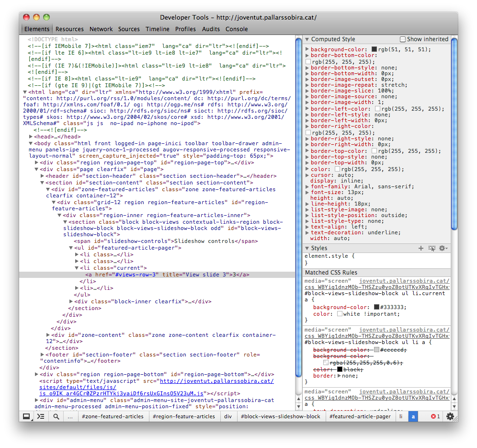This screenshot has width=477, height=448.
Task: Select #block-views-slideshow-block breadcrumb
Action: [x=281, y=417]
